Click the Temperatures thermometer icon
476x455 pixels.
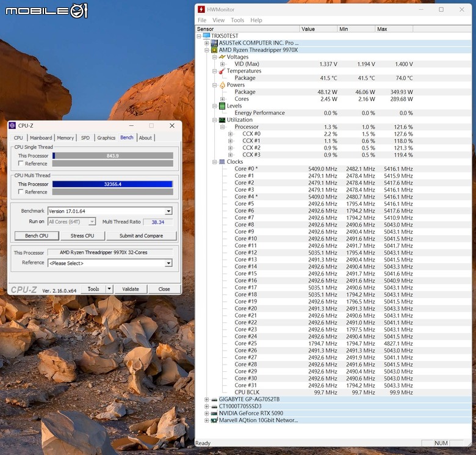click(x=222, y=71)
